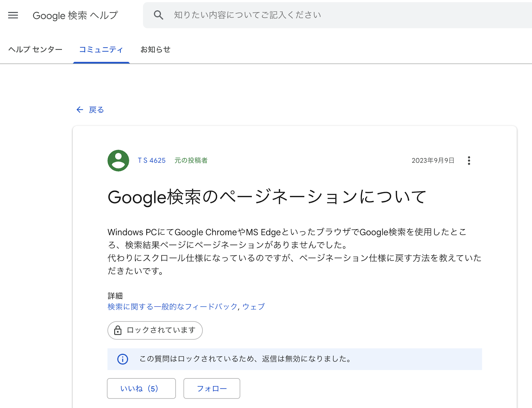Screen dimensions: 532x408
Task: Open the ウェブ category link
Action: tap(253, 307)
